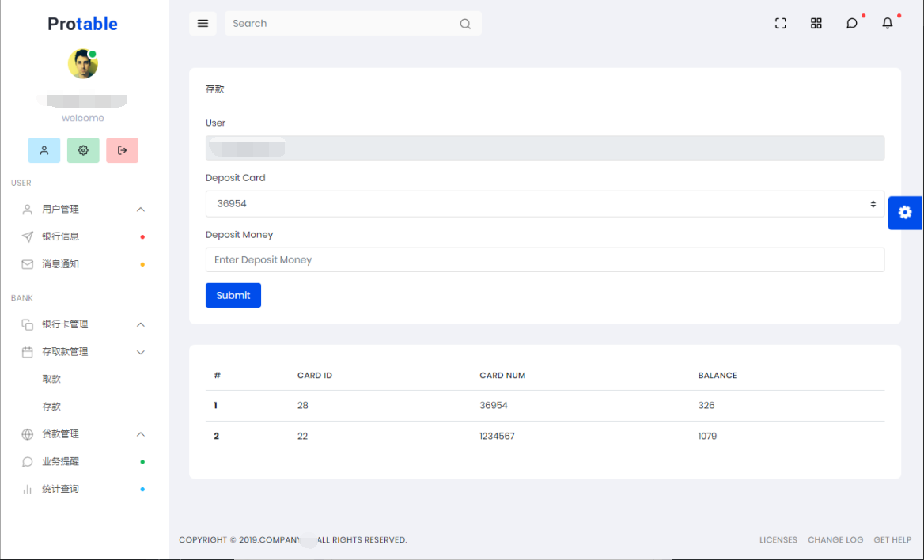Click balance value 326

click(706, 406)
